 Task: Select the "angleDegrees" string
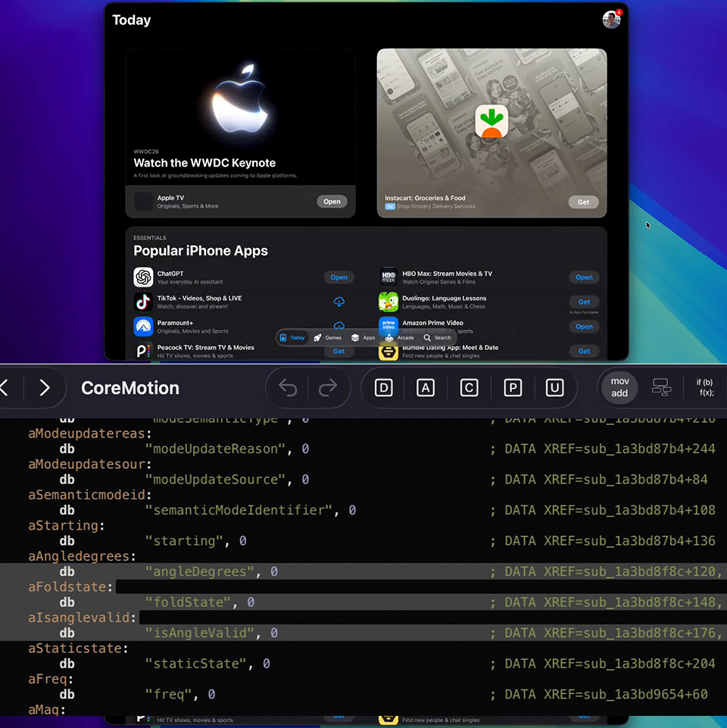pos(199,571)
